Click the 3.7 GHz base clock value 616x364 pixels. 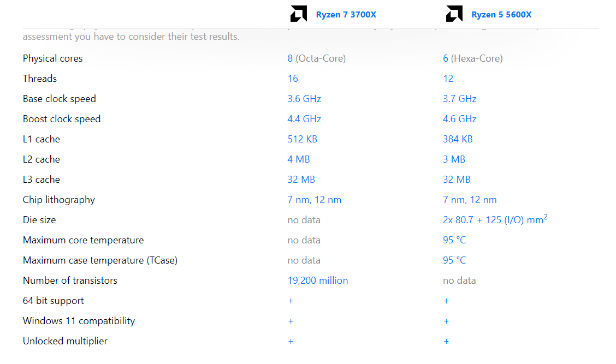click(460, 99)
